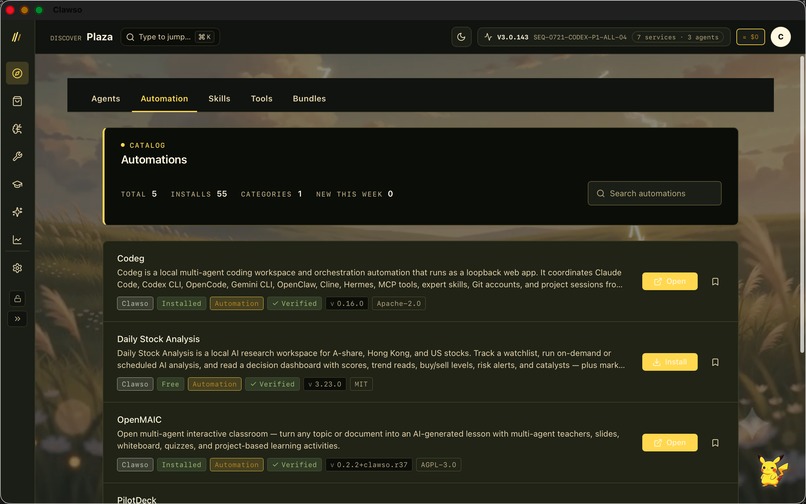Viewport: 806px width, 504px height.
Task: Click the Clawso logo icon in sidebar
Action: point(16,37)
